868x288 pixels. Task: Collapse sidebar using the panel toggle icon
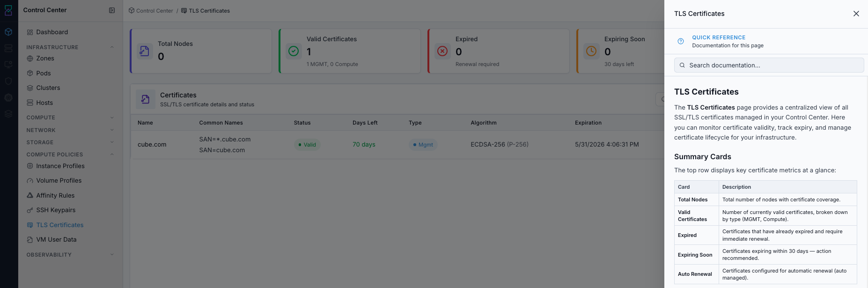(x=112, y=10)
